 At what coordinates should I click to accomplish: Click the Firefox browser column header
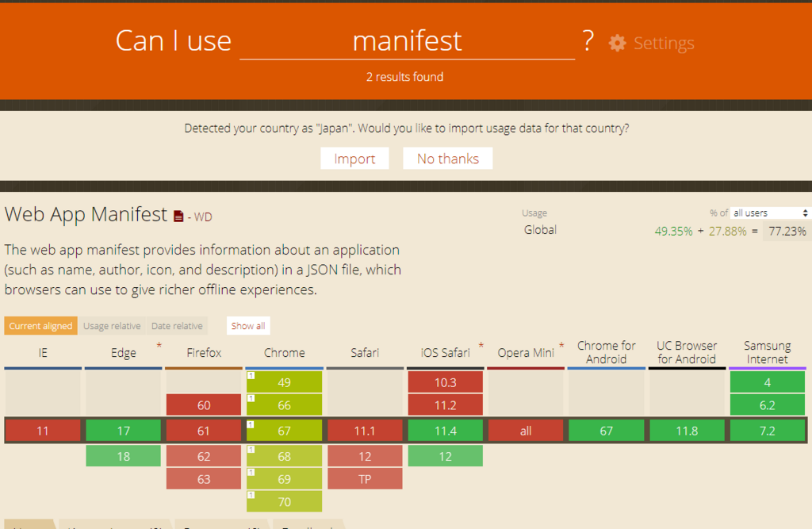pyautogui.click(x=204, y=353)
